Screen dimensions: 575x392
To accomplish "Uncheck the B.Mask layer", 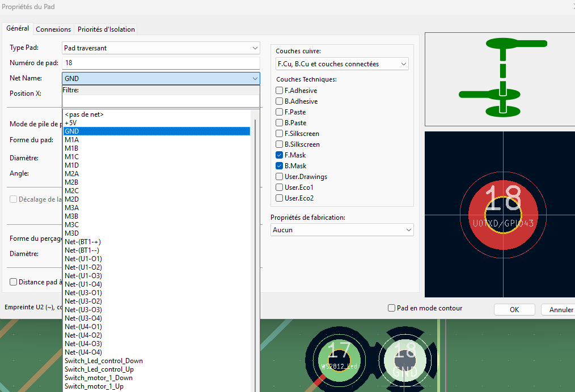I will click(x=280, y=166).
